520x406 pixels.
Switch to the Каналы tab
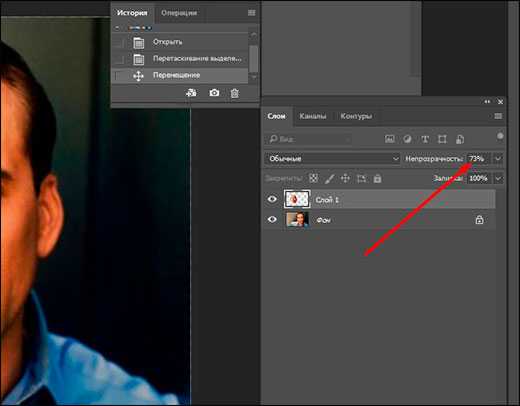coord(313,116)
